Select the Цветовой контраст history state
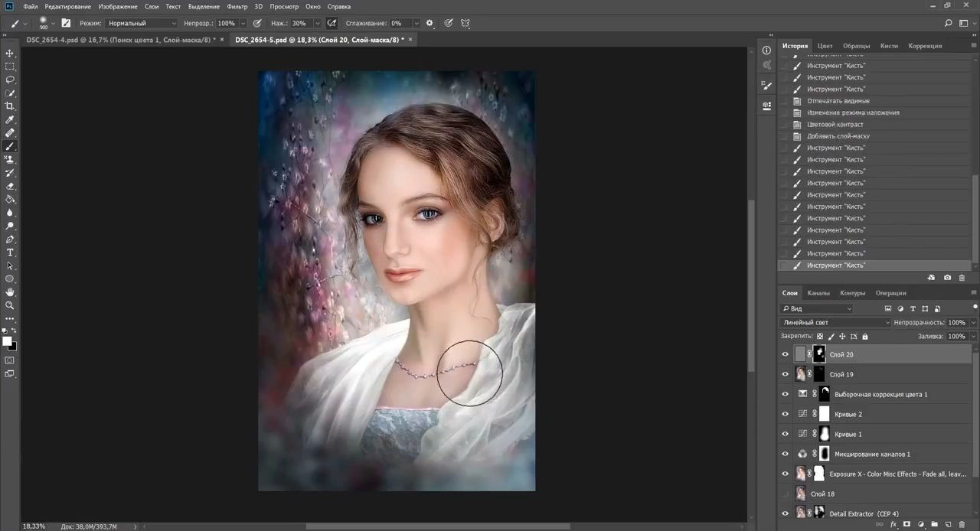 point(835,124)
